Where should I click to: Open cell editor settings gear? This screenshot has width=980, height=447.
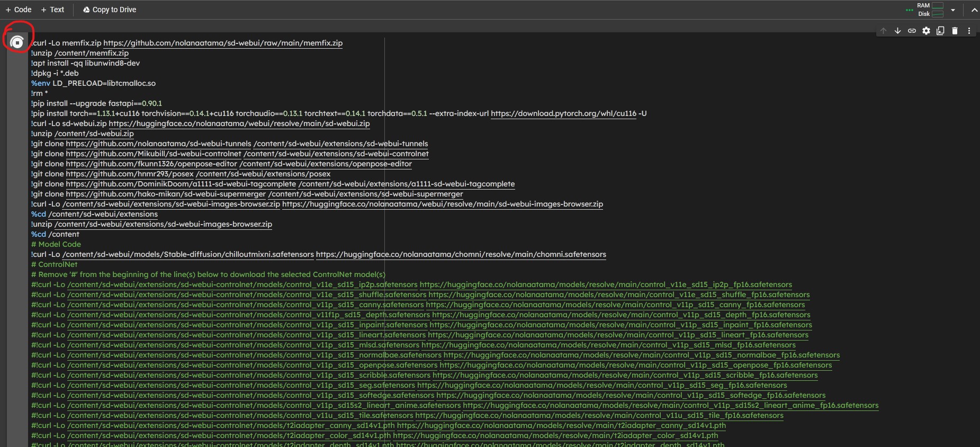pyautogui.click(x=926, y=31)
